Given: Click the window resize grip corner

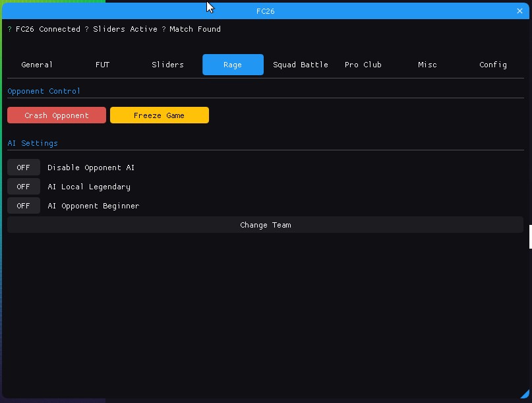Looking at the screenshot, I should coord(525,394).
